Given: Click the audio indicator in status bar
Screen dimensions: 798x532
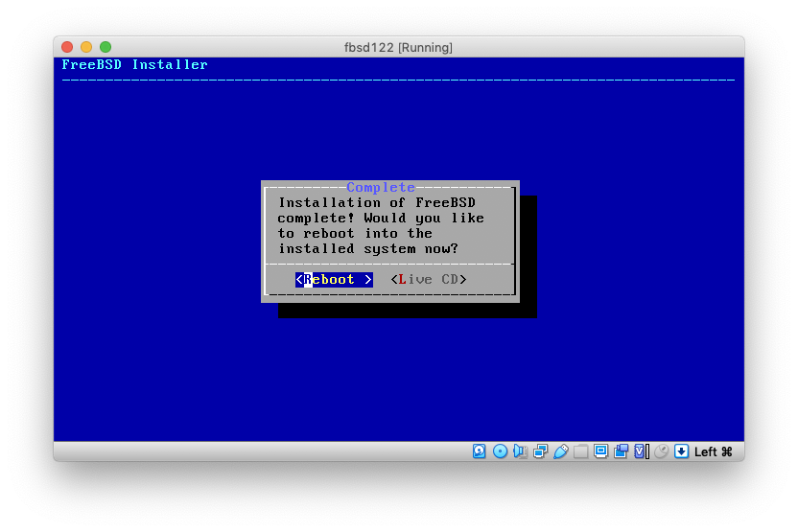Looking at the screenshot, I should pyautogui.click(x=520, y=451).
